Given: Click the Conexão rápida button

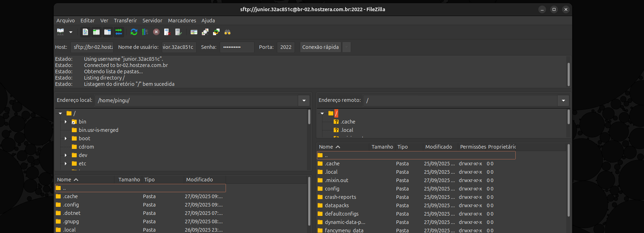Looking at the screenshot, I should [320, 47].
